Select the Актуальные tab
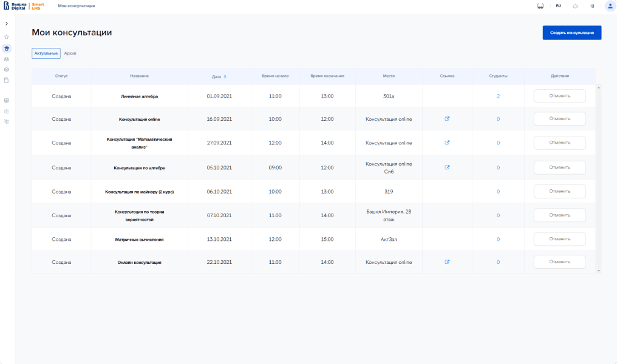This screenshot has width=617, height=364. 46,53
